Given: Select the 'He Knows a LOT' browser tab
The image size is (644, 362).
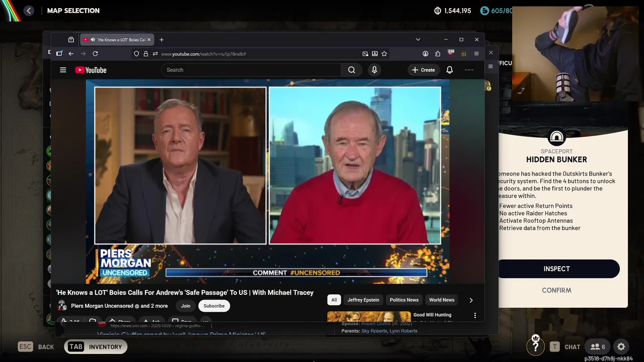Looking at the screenshot, I should (117, 40).
